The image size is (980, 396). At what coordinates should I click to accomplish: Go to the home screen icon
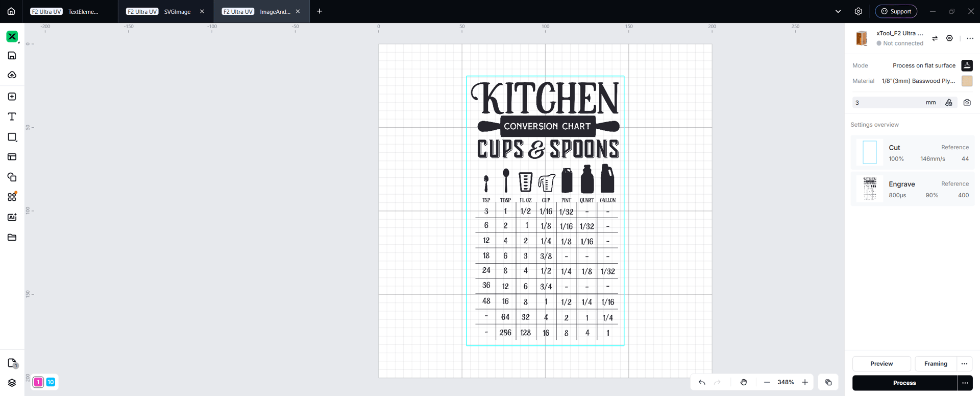click(x=11, y=11)
